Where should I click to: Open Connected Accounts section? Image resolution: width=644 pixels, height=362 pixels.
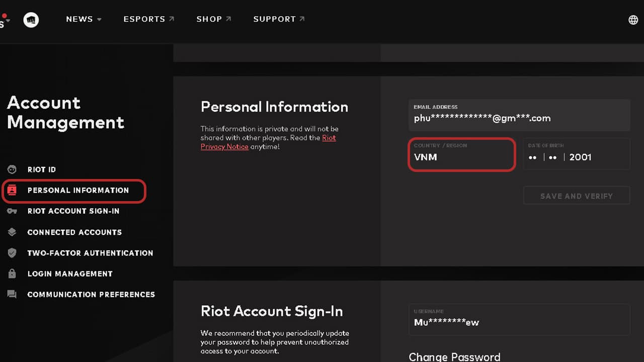tap(74, 232)
